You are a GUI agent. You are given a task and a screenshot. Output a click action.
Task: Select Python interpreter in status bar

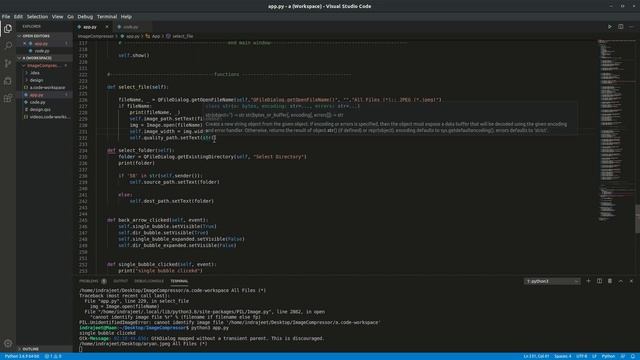pyautogui.click(x=22, y=356)
